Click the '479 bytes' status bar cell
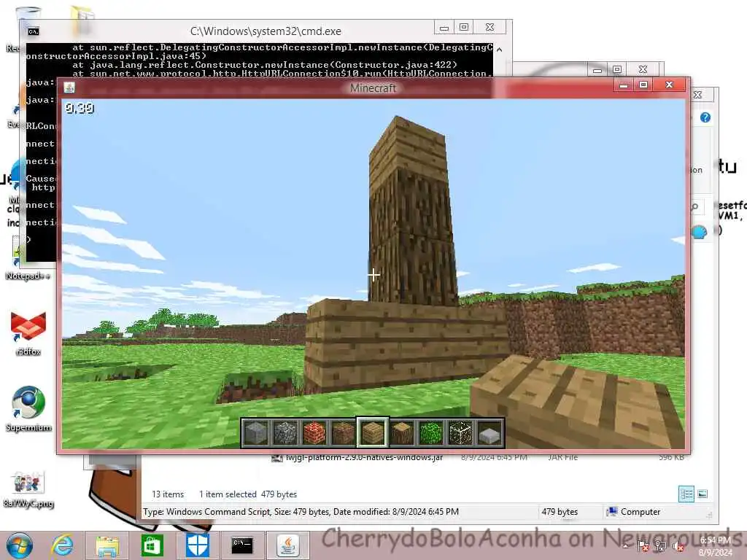Image resolution: width=747 pixels, height=560 pixels. click(560, 512)
